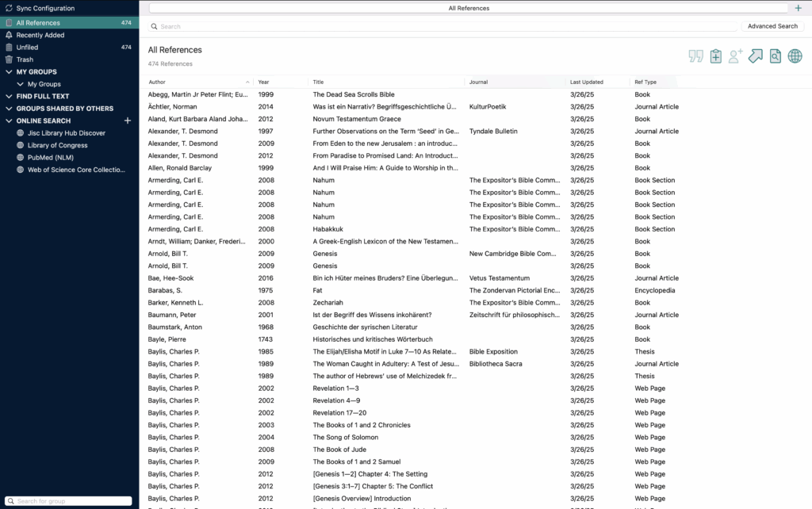Select The Dead Sea Scrolls Bible reference
The image size is (812, 509).
(353, 94)
